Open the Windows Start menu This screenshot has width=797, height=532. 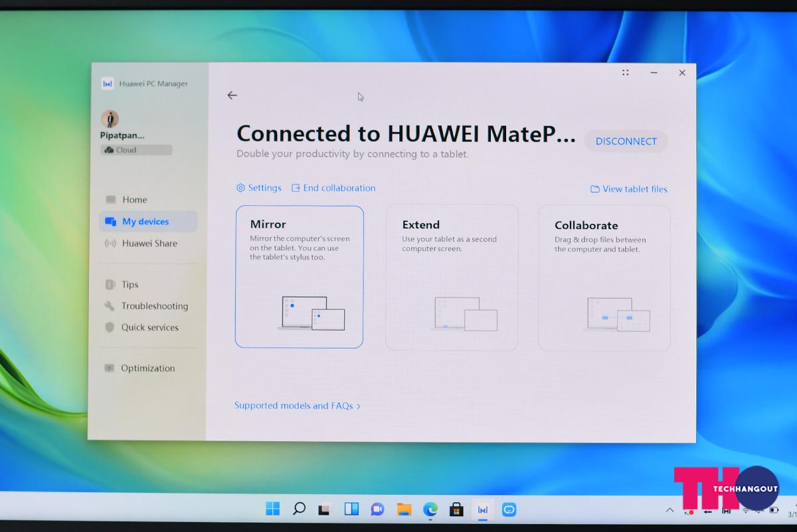pyautogui.click(x=272, y=509)
